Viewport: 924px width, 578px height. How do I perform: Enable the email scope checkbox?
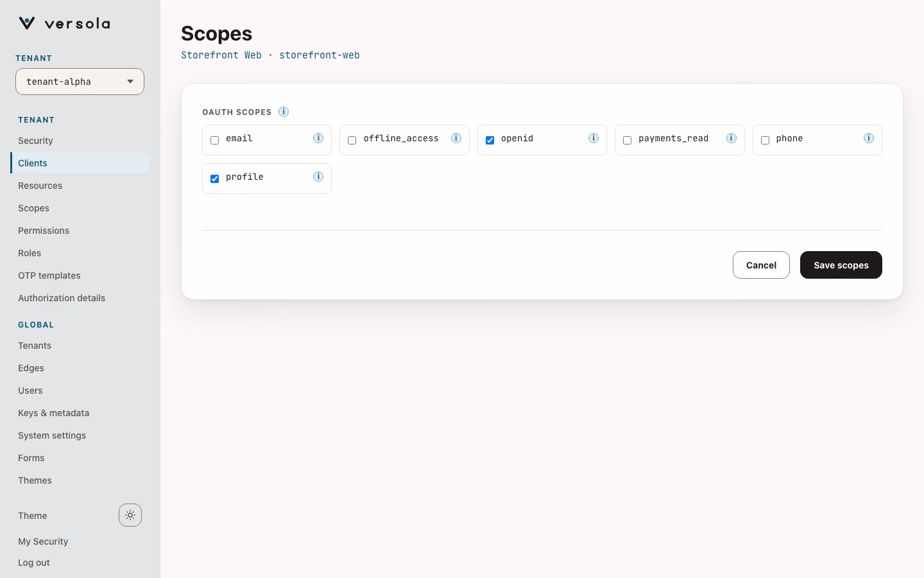[215, 140]
